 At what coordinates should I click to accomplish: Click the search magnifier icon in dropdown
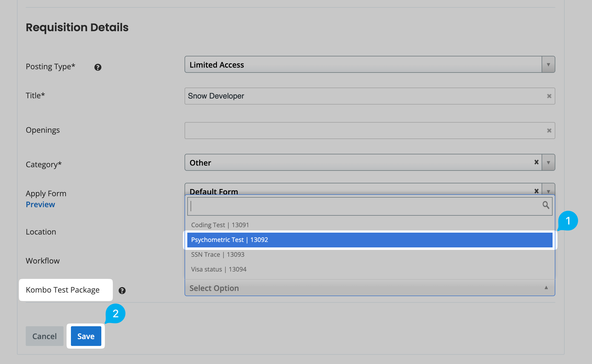[546, 205]
